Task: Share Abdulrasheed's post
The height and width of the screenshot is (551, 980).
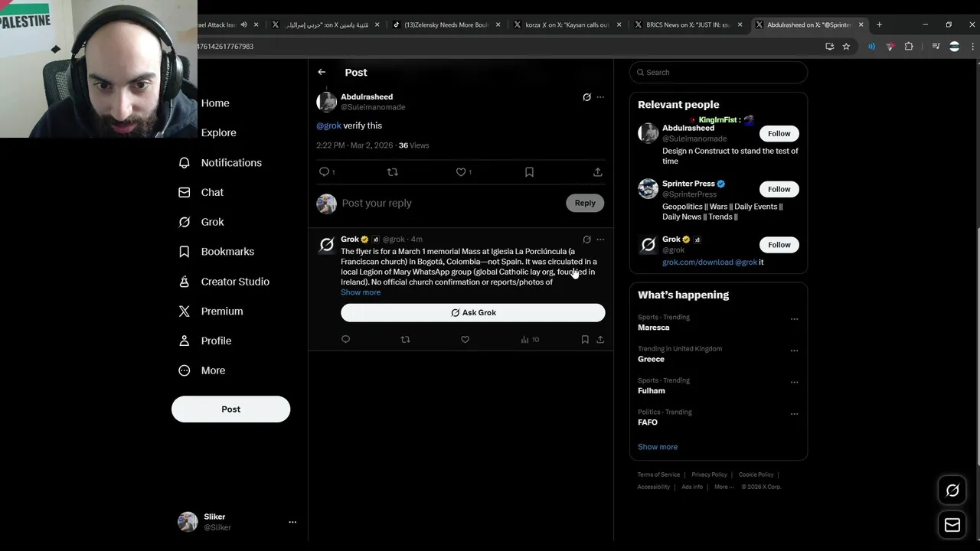Action: [x=598, y=172]
